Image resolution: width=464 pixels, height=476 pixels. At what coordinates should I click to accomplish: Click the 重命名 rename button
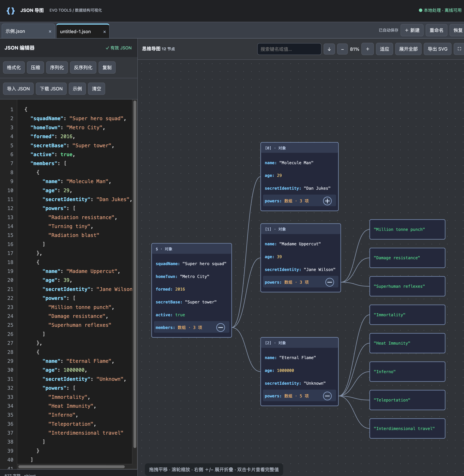coord(436,30)
